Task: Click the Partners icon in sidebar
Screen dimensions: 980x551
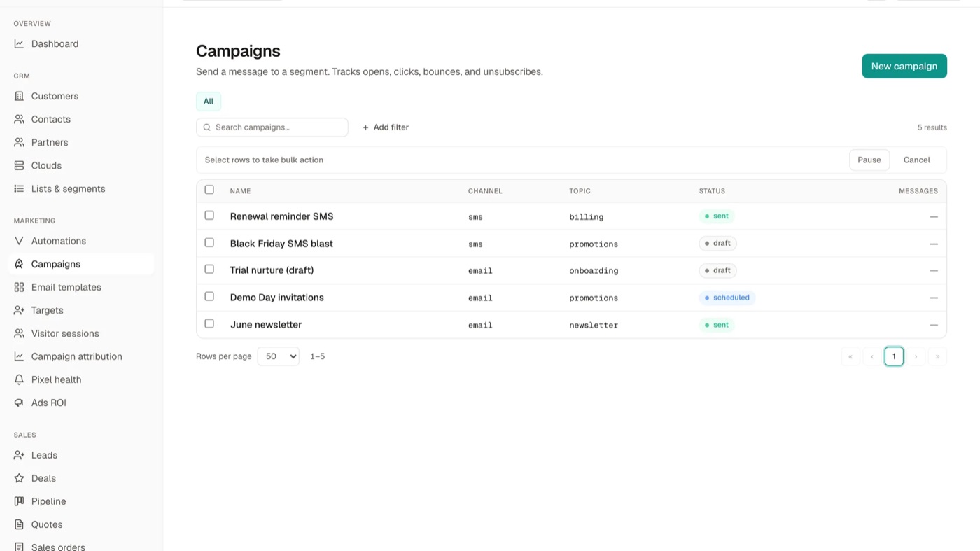Action: tap(19, 142)
